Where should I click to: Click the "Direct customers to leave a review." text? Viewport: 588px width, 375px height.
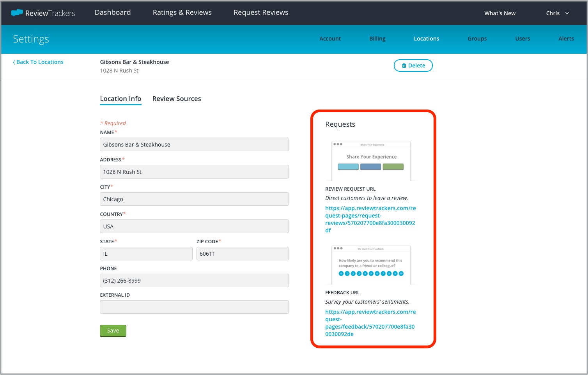tap(367, 198)
